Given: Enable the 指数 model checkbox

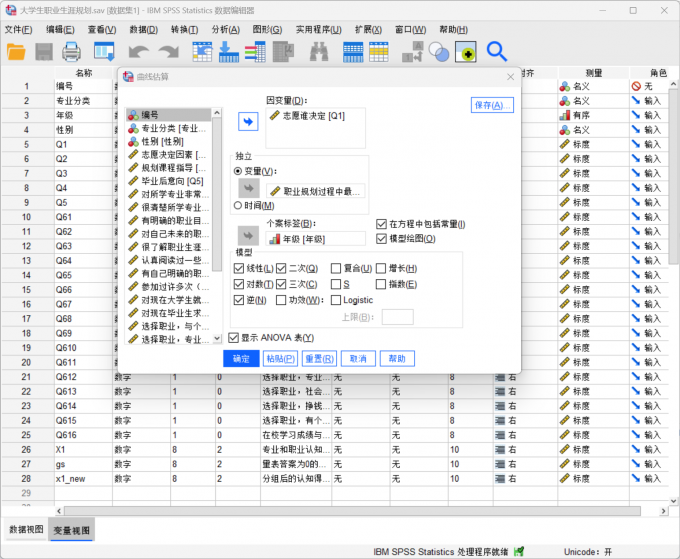Looking at the screenshot, I should pos(382,284).
